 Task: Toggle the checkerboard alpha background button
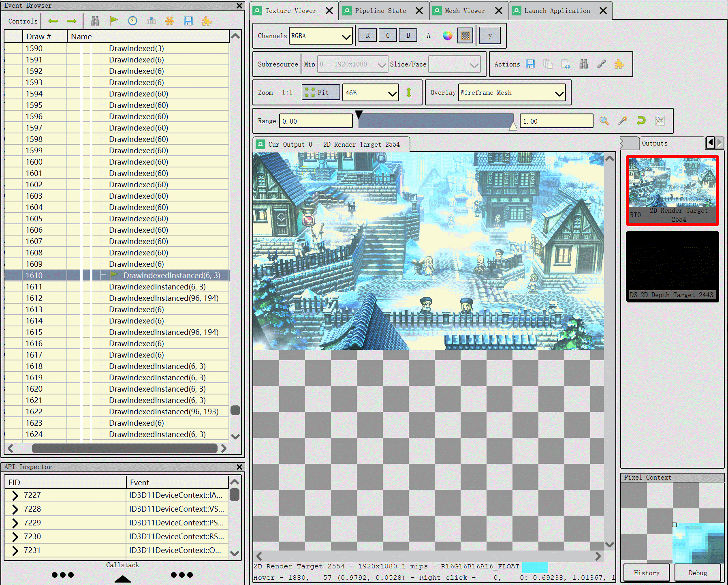click(x=465, y=36)
